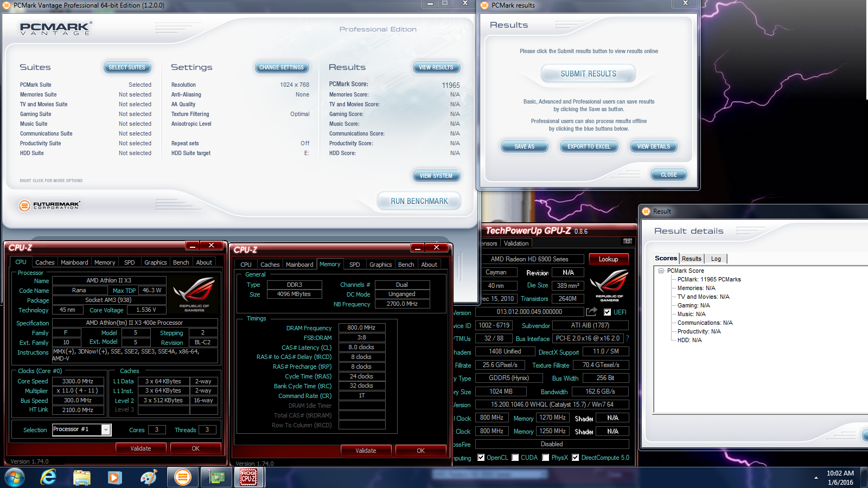Toggle the DirectCompute 5.0 checkbox
The height and width of the screenshot is (488, 868).
click(x=575, y=458)
